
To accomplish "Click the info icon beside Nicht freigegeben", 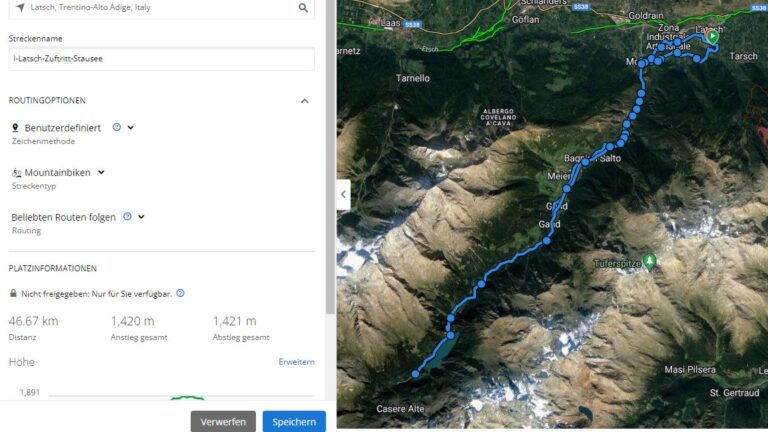I will point(180,293).
